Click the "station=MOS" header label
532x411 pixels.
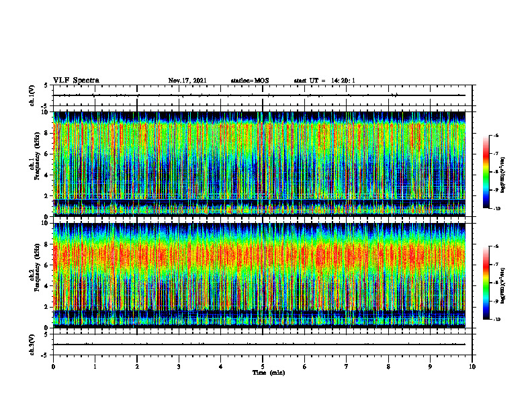pos(250,81)
